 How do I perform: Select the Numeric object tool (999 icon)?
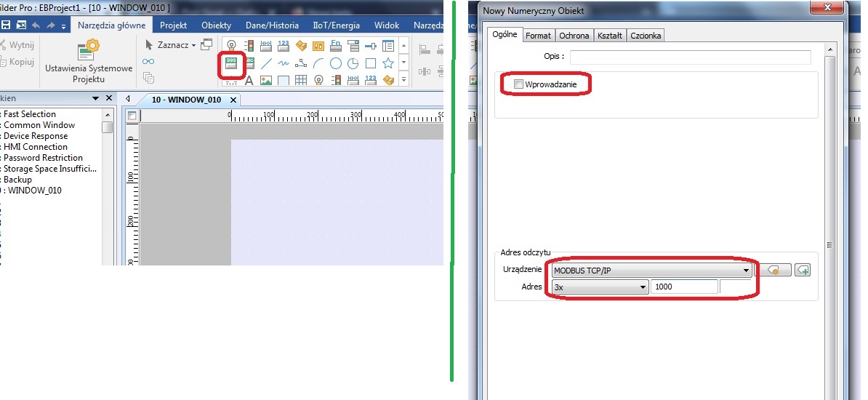click(x=231, y=64)
